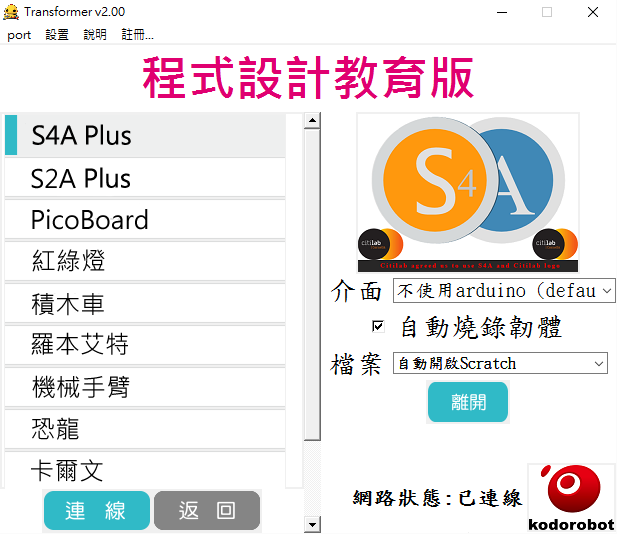Viewport: 617px width, 534px height.
Task: Select S2A Plus in the list
Action: 145,178
